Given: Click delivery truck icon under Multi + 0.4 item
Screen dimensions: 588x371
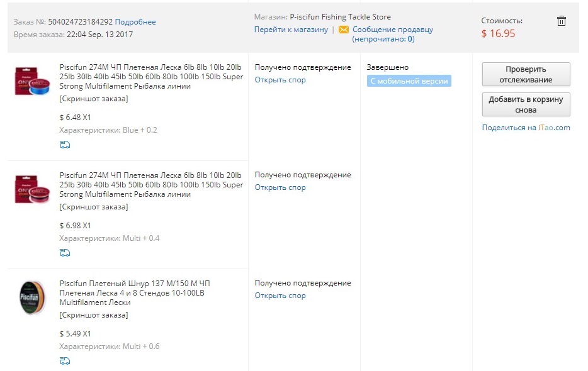Looking at the screenshot, I should coord(65,253).
